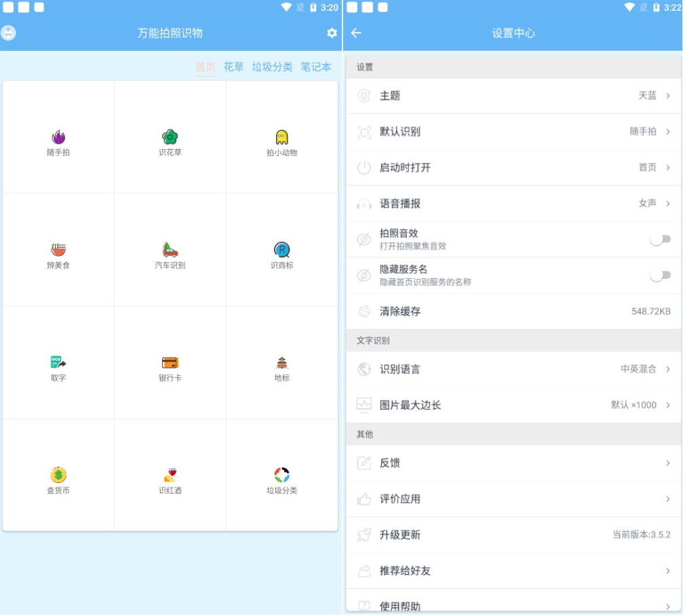The image size is (685, 616).
Task: Open the 语音播报 voice option set to 女声
Action: point(512,202)
